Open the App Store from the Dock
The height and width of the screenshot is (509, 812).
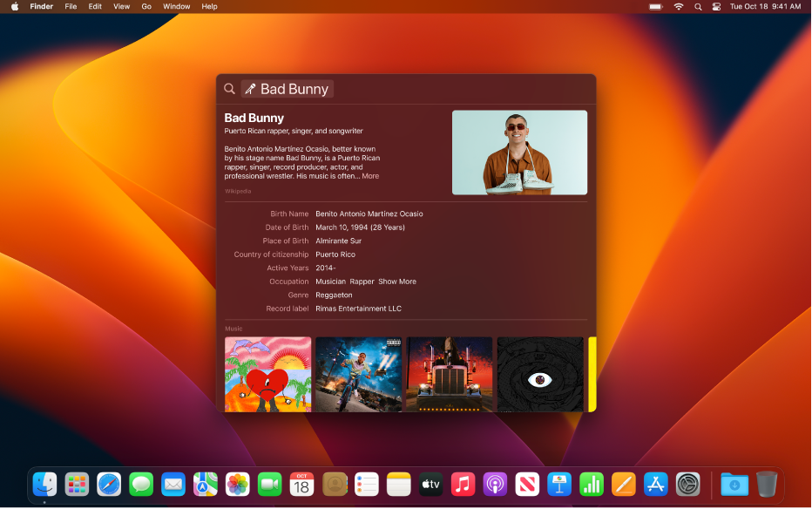[655, 485]
